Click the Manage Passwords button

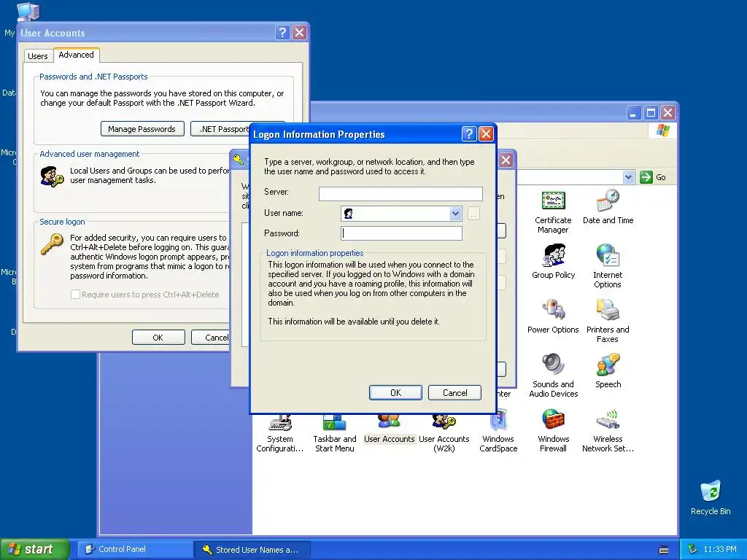pyautogui.click(x=142, y=129)
